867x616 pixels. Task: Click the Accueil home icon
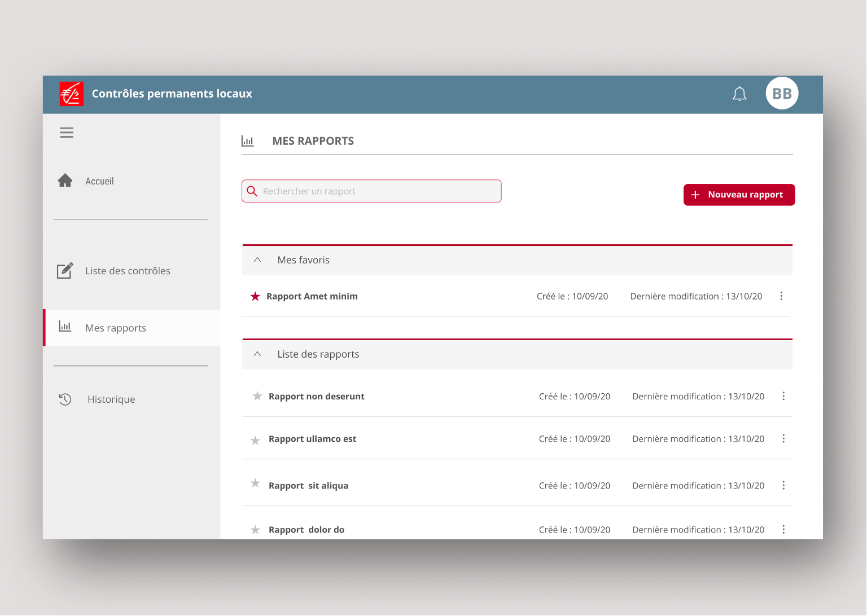(65, 181)
